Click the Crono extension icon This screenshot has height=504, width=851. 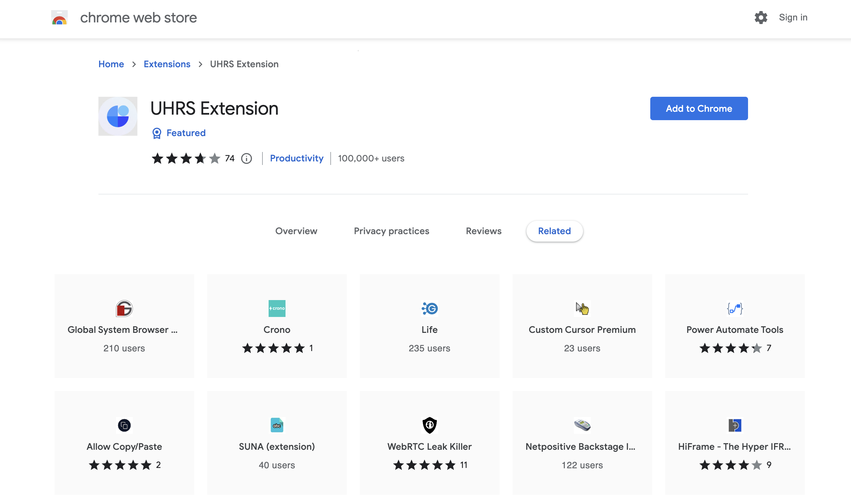[x=277, y=309]
